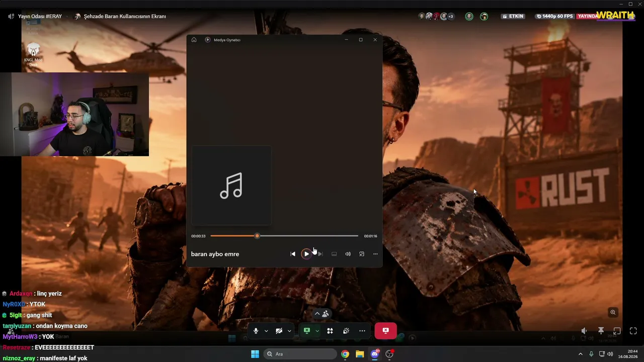Seek on the media player progress bar
The image size is (644, 362).
(284, 236)
